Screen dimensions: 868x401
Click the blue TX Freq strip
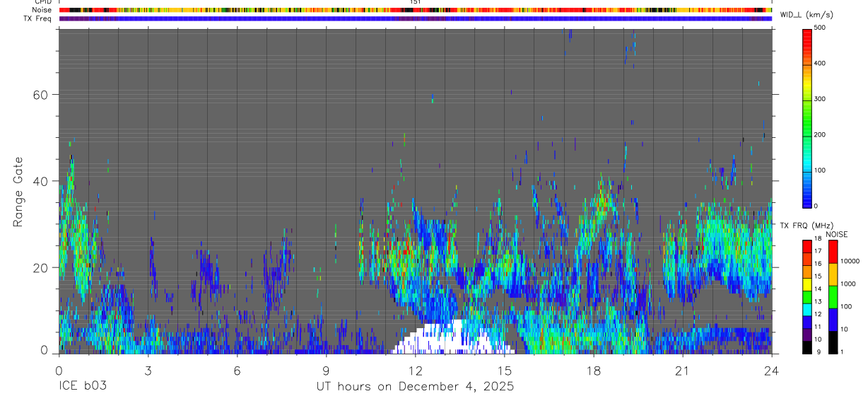(x=416, y=18)
